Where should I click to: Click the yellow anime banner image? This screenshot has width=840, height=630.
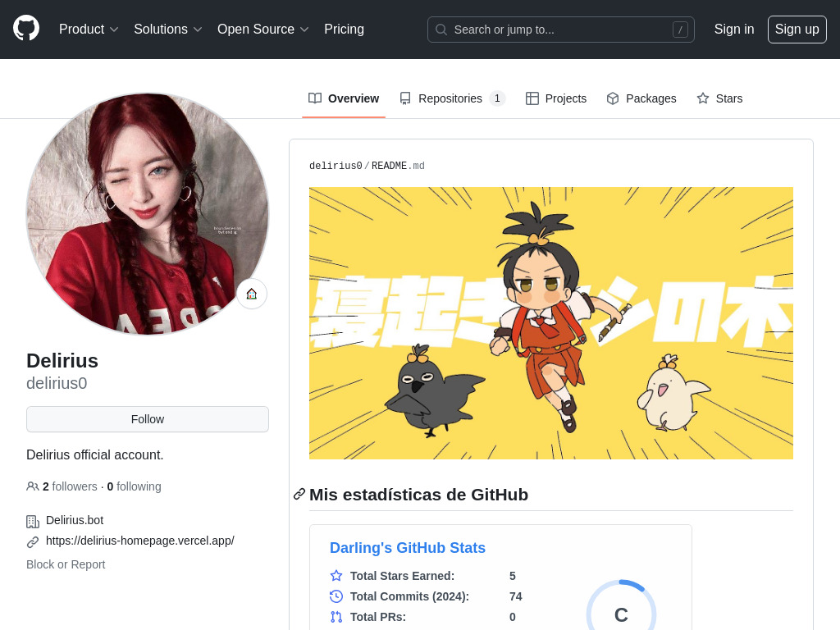tap(550, 323)
